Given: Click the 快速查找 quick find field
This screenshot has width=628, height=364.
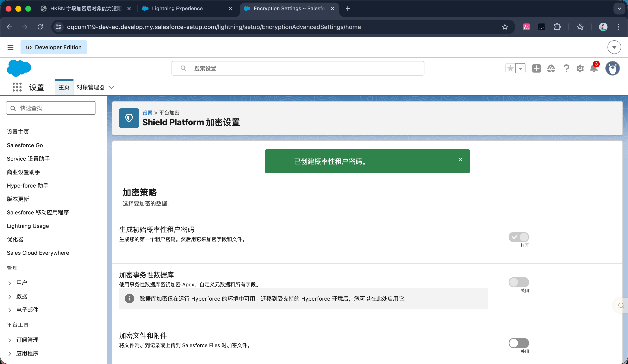Looking at the screenshot, I should (x=51, y=108).
